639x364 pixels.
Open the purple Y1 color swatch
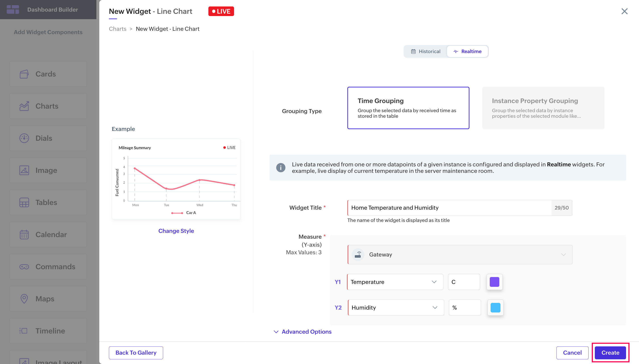494,282
